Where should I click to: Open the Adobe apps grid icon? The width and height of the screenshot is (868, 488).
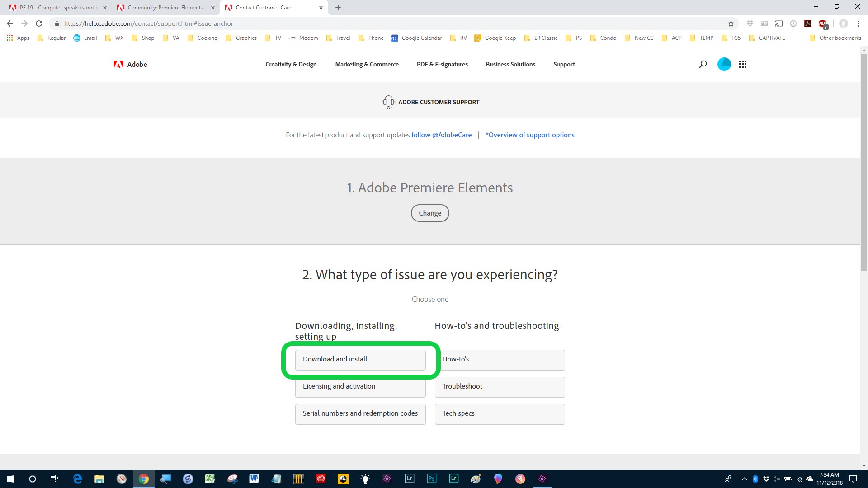click(x=743, y=64)
